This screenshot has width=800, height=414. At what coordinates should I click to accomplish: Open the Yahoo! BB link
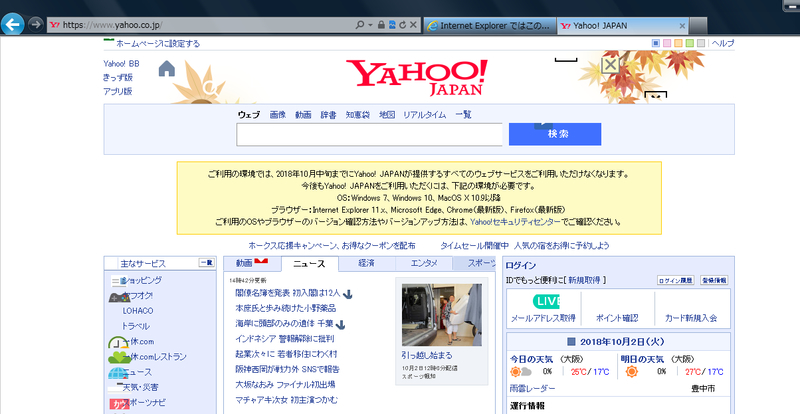click(x=121, y=64)
